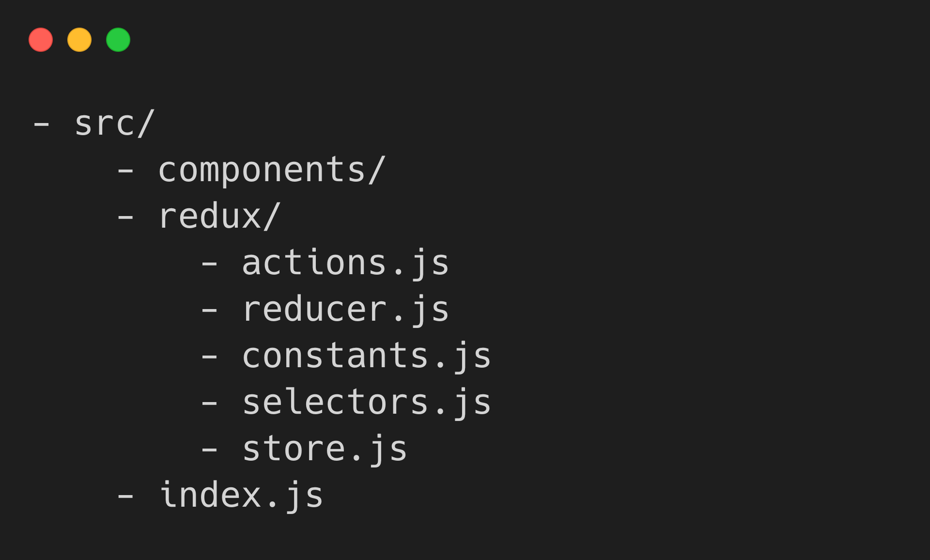Click the green maximize window button

(118, 40)
